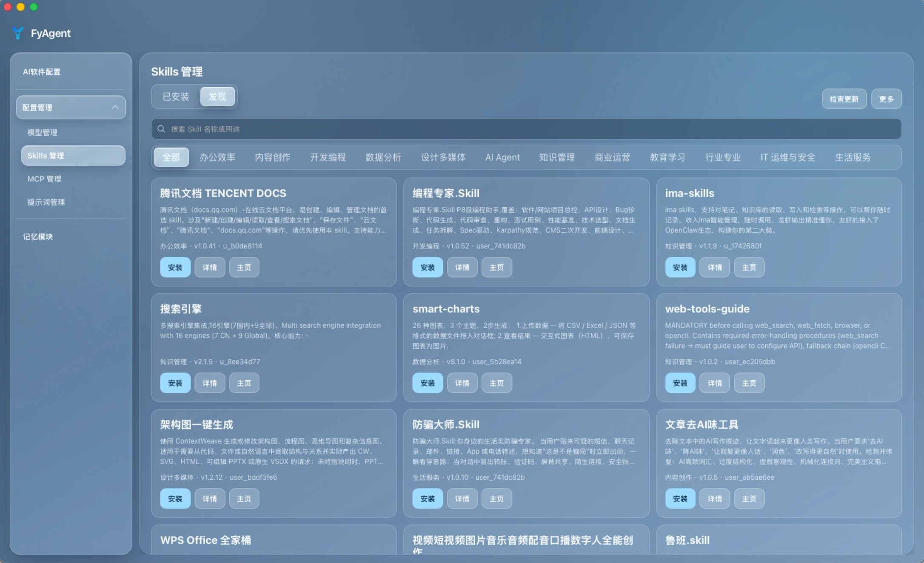
Task: Open 详情 for web-tools-guide
Action: coord(715,383)
